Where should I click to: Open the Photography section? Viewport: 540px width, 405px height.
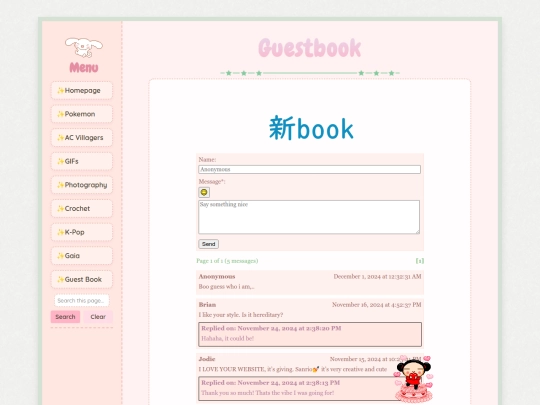pos(82,185)
